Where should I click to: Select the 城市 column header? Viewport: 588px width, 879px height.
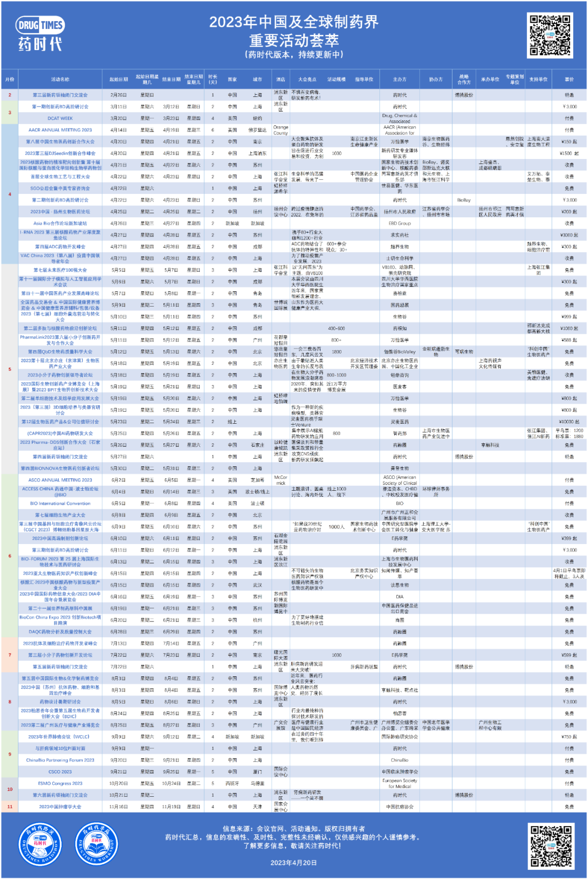click(x=258, y=80)
